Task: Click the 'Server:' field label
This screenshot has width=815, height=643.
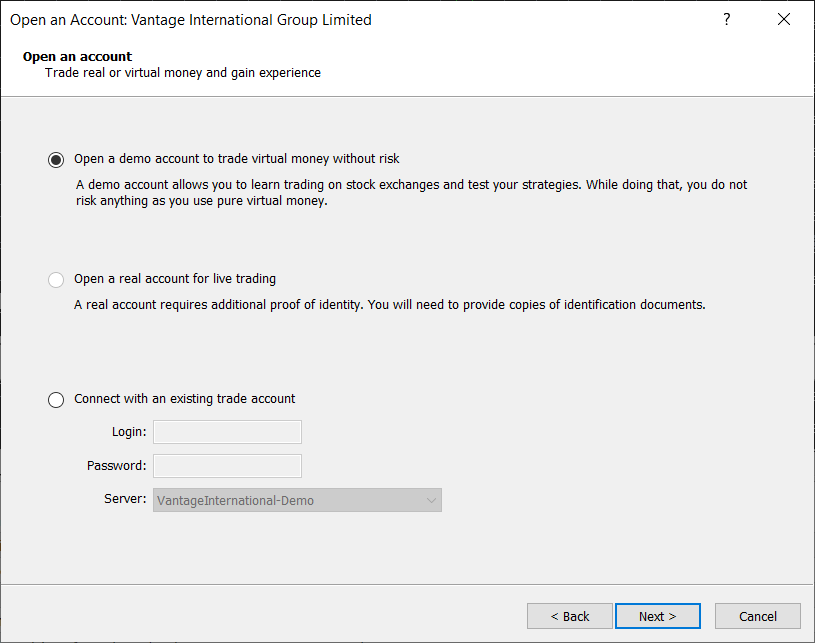Action: [x=125, y=499]
